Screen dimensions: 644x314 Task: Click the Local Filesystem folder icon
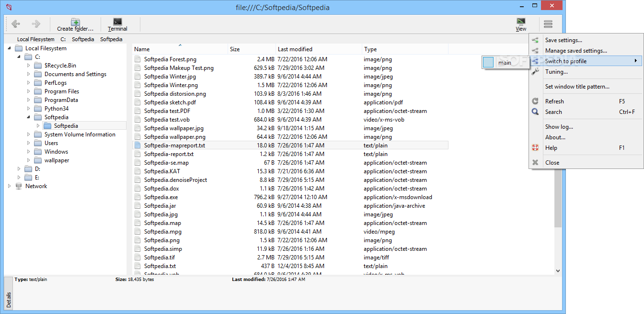[19, 48]
